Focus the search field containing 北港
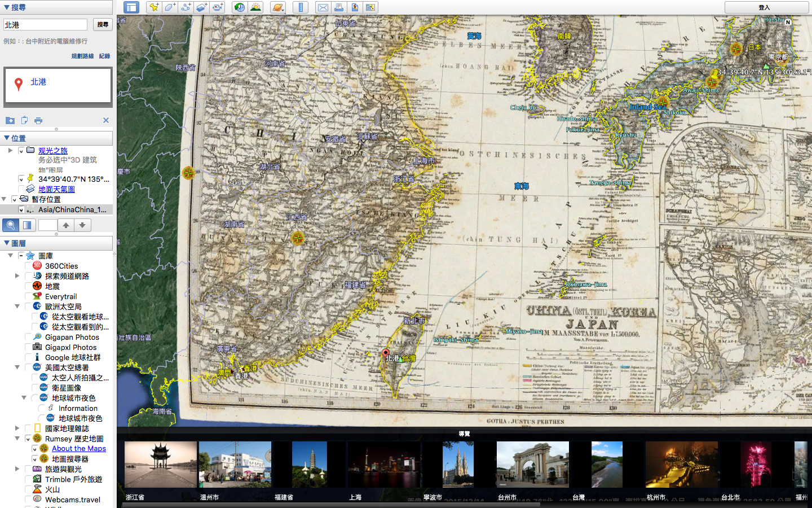 tap(45, 25)
